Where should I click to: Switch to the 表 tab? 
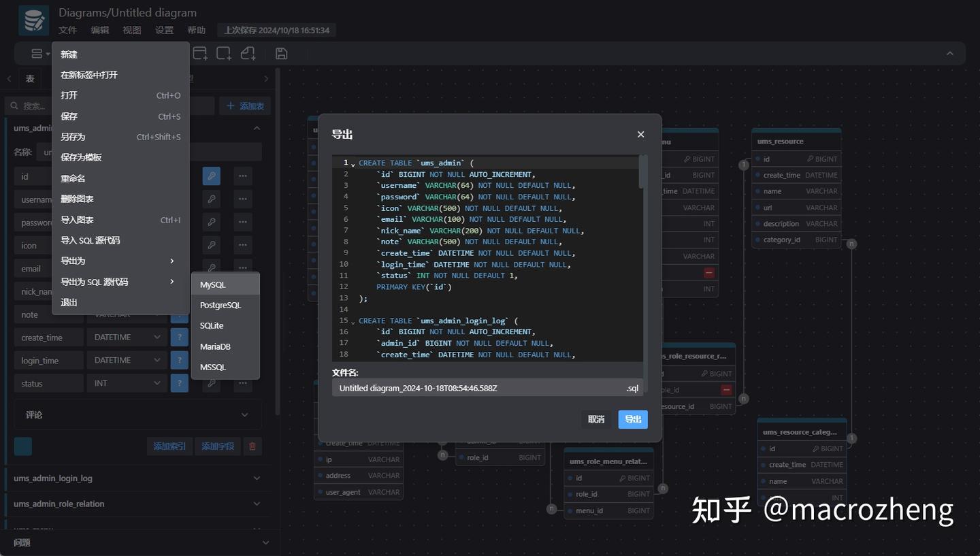click(x=30, y=79)
